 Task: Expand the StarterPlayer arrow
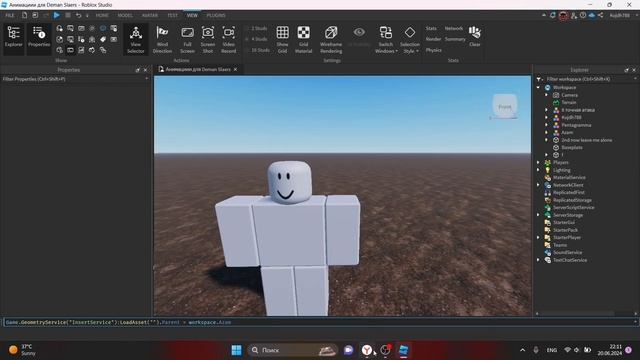pyautogui.click(x=538, y=237)
